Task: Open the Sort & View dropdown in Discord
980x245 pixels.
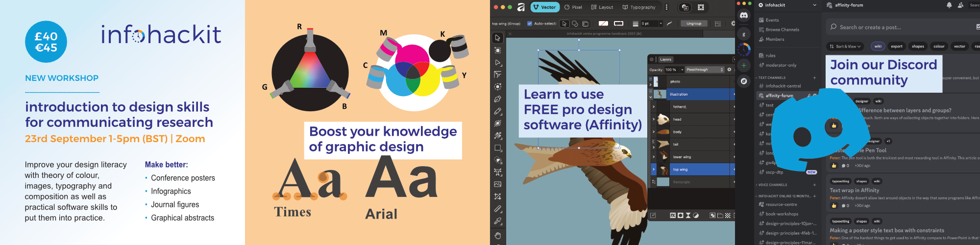Action: [x=845, y=47]
